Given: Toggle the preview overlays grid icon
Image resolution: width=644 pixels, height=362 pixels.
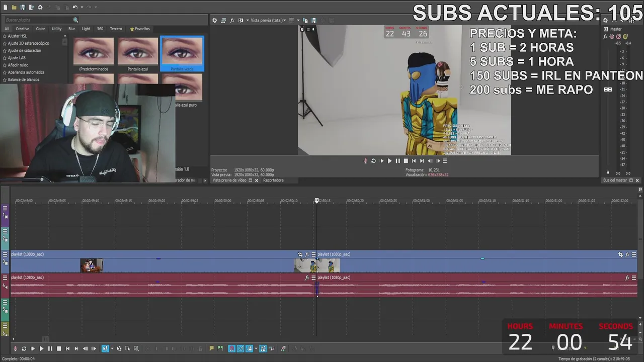Looking at the screenshot, I should 291,20.
